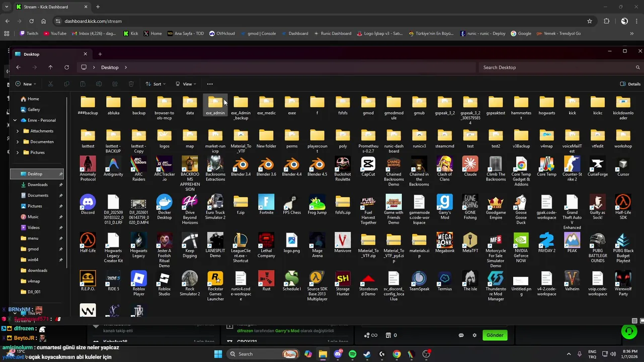Open Spotify from the taskbar
Image resolution: width=644 pixels, height=362 pixels.
[x=352, y=354]
